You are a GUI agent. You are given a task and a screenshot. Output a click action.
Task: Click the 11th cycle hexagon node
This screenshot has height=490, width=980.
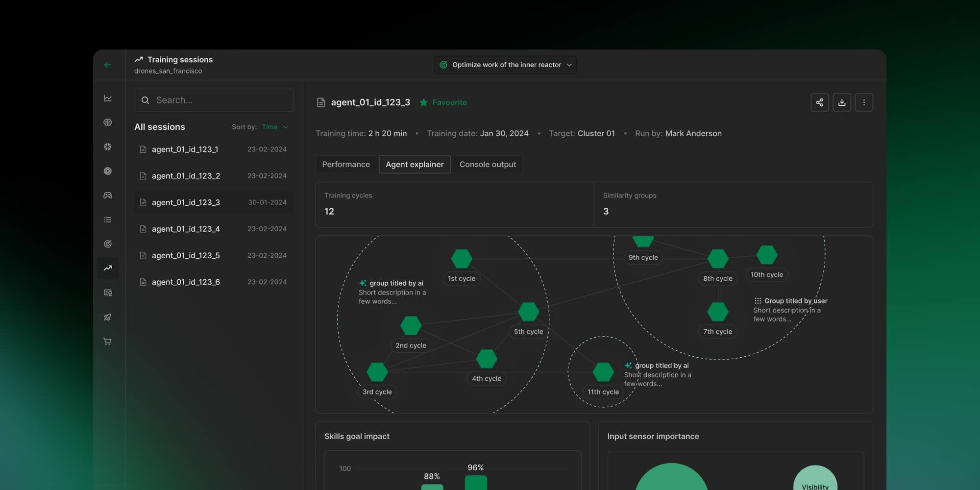click(x=603, y=372)
